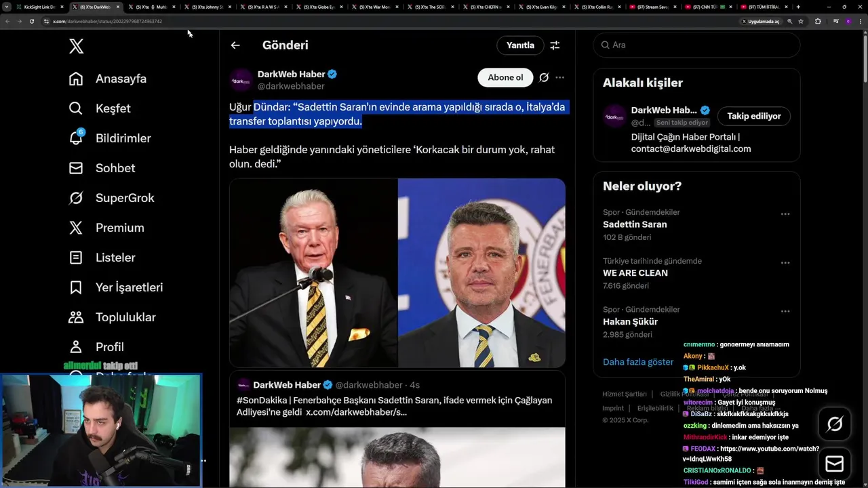Screen dimensions: 868x488
Task: Click the Listeler list icon
Action: pos(76,258)
